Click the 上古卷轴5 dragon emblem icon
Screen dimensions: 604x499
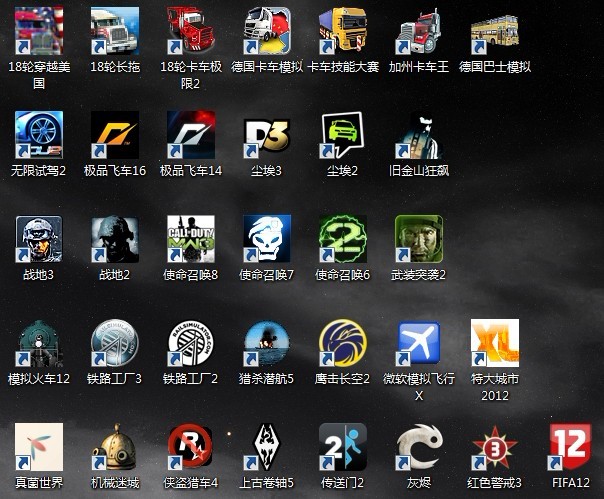pos(267,447)
